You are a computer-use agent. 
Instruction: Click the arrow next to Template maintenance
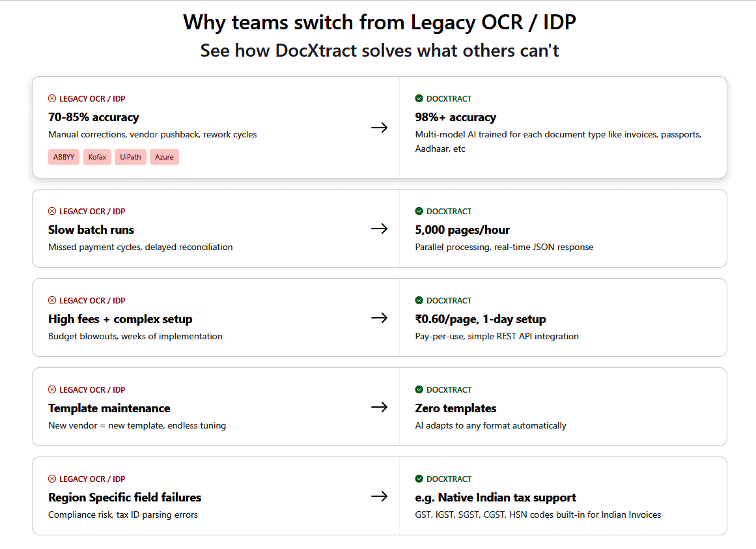click(379, 407)
